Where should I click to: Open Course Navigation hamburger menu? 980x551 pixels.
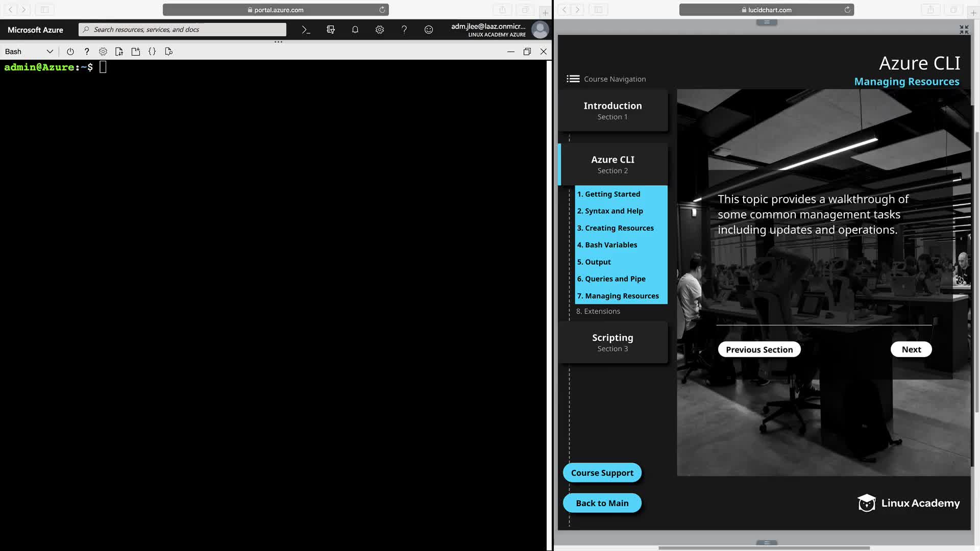pyautogui.click(x=573, y=79)
